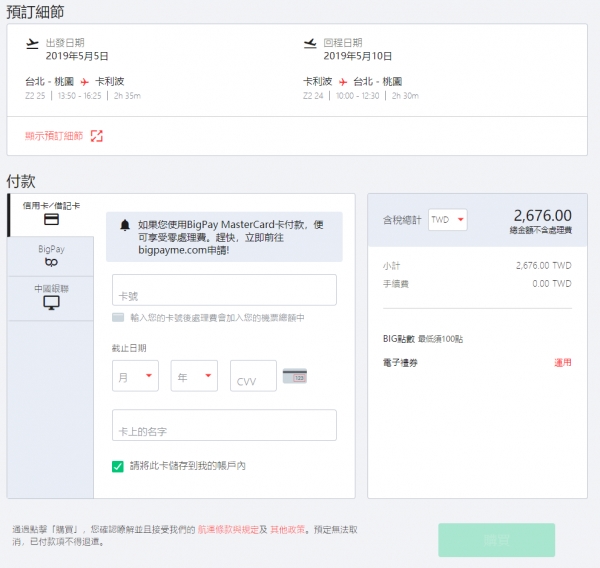The width and height of the screenshot is (600, 568).
Task: Switch to the BigPay payment tab
Action: pyautogui.click(x=51, y=255)
